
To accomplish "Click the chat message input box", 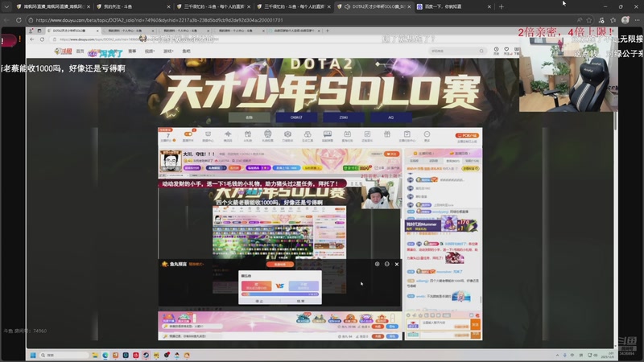I will [445, 324].
